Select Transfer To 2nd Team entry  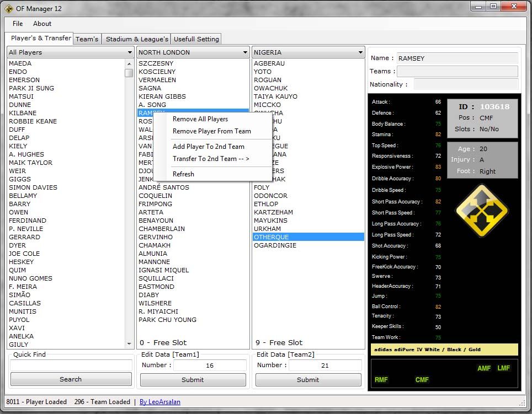[x=211, y=159]
